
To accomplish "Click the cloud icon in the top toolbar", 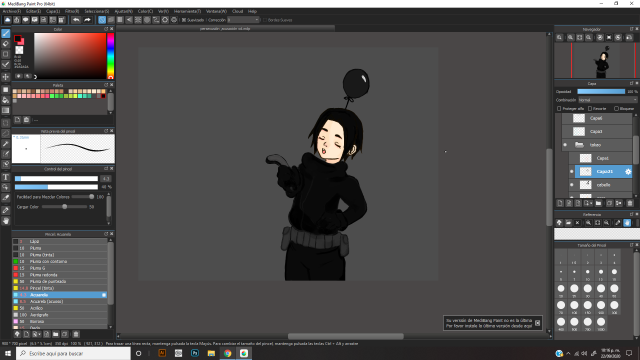I will coord(8,20).
